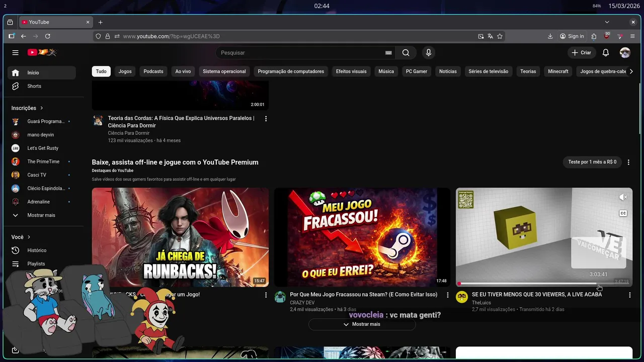The width and height of the screenshot is (644, 362).
Task: Select the Jogos chip
Action: [x=125, y=71]
